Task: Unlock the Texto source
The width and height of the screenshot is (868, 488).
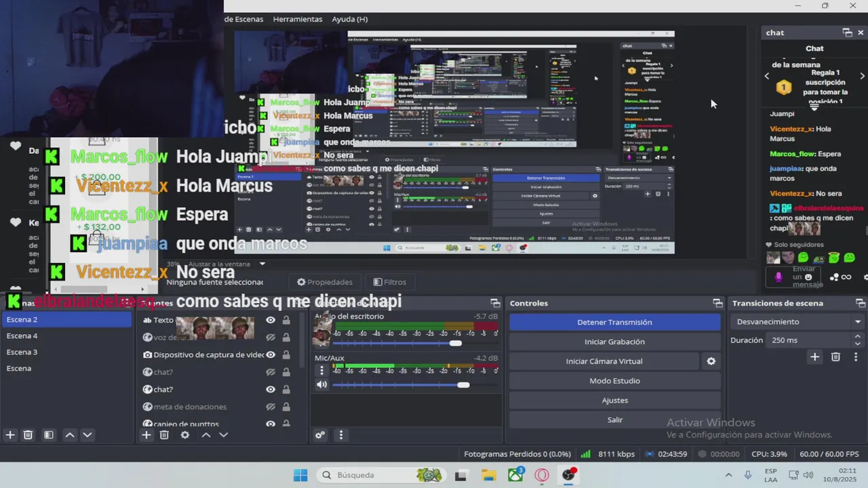Action: click(x=286, y=321)
